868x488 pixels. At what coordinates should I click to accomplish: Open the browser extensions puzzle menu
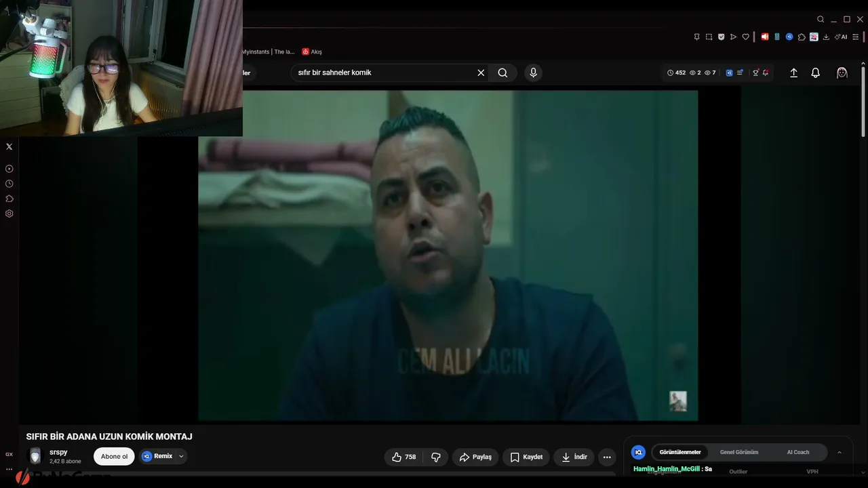click(802, 37)
